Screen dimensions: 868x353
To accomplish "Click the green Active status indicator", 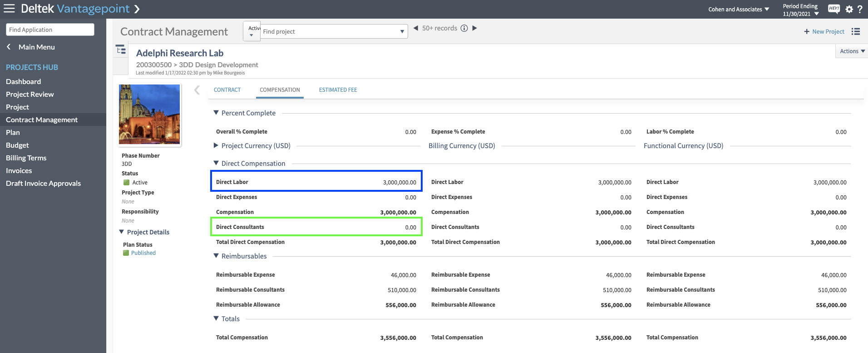I will click(127, 182).
